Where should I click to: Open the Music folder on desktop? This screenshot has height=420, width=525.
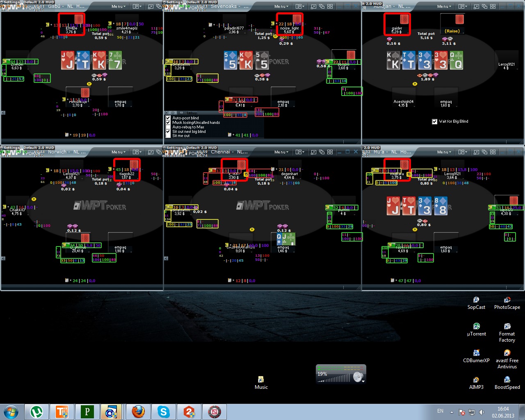pos(261,383)
